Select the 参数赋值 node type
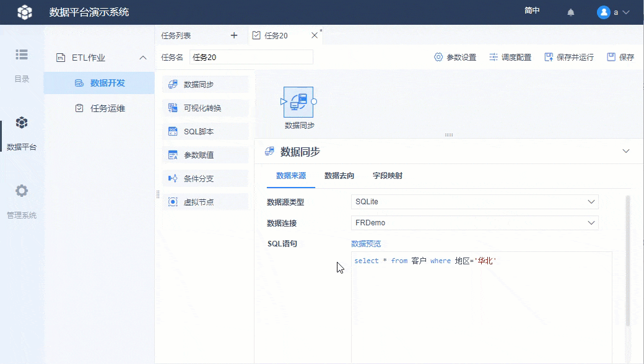 tap(206, 155)
